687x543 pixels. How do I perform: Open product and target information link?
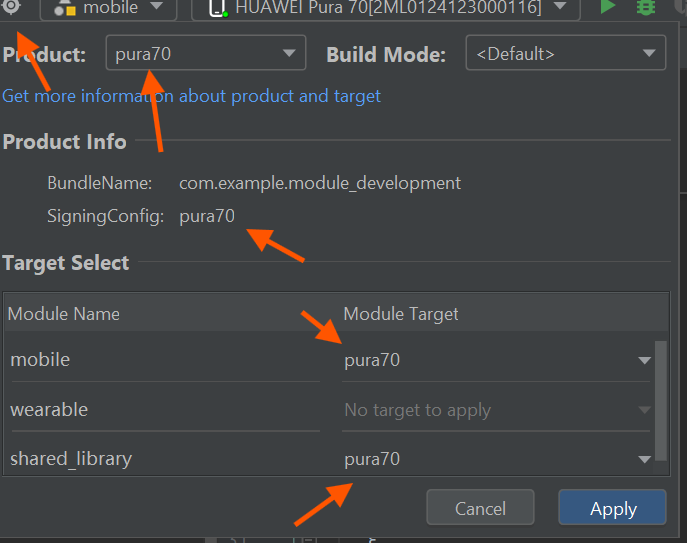[191, 96]
